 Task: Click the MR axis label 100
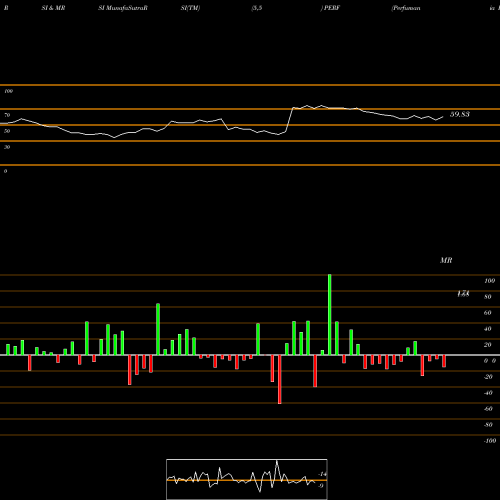pyautogui.click(x=489, y=281)
